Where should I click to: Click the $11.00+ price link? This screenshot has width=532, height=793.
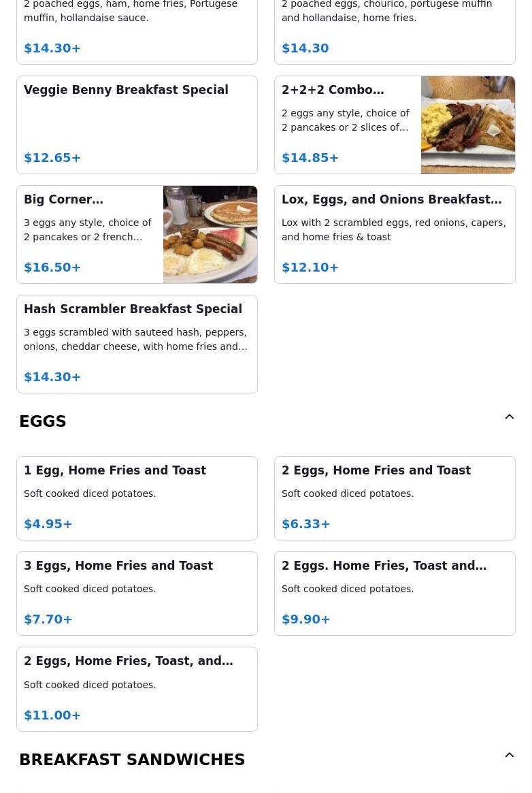tap(52, 715)
